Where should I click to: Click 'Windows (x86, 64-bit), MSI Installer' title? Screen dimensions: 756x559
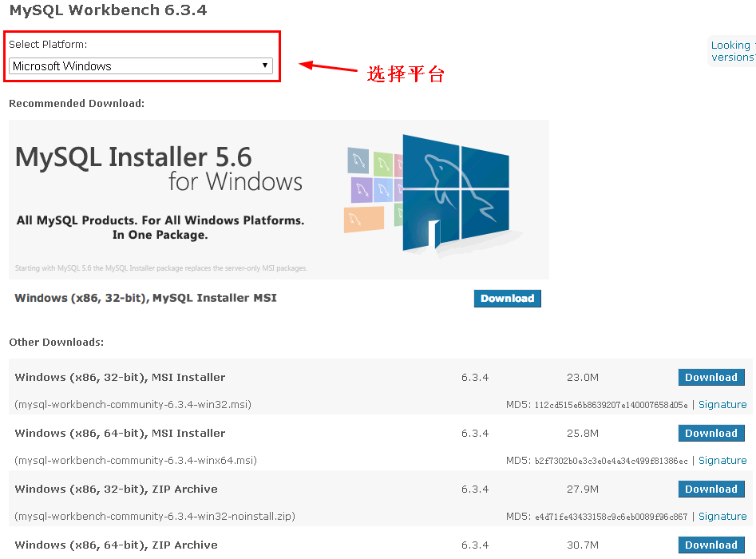(x=120, y=433)
